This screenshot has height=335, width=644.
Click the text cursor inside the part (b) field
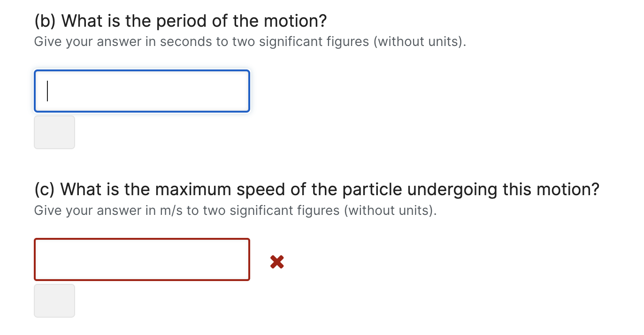pyautogui.click(x=47, y=91)
